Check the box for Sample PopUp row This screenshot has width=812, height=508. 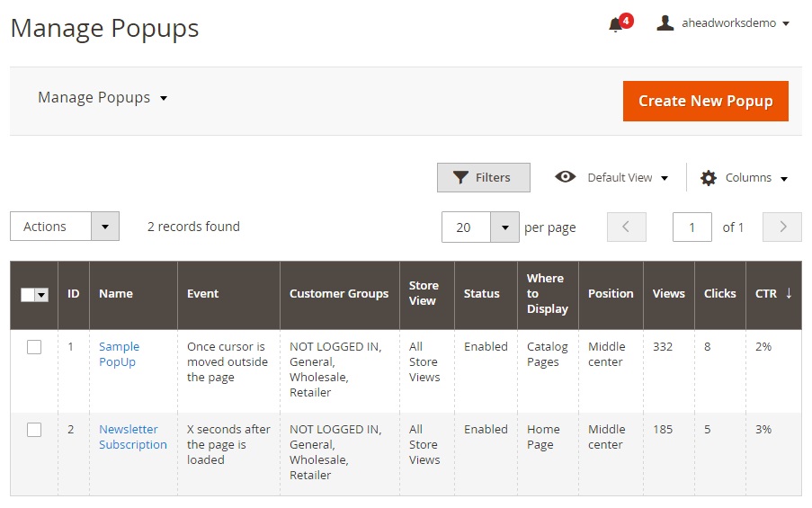(34, 347)
